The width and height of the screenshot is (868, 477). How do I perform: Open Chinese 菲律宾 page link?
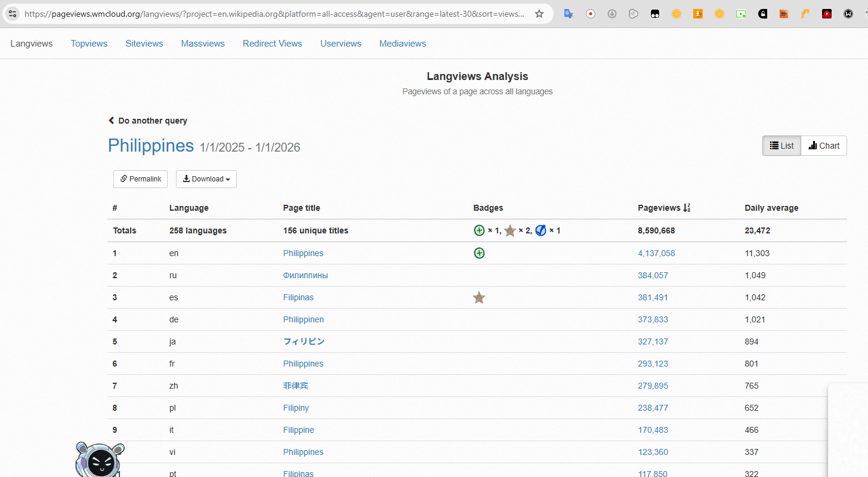click(x=296, y=386)
